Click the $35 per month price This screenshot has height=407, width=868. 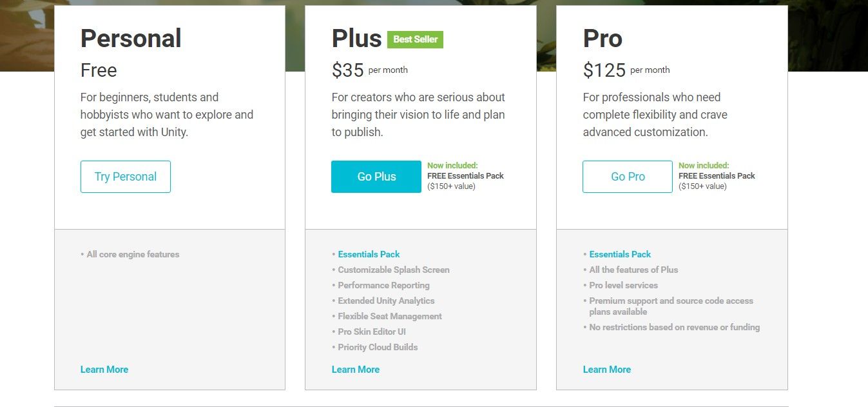click(x=370, y=70)
